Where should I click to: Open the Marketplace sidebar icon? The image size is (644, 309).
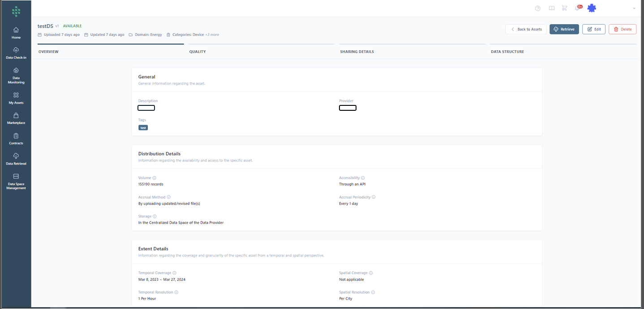(16, 118)
